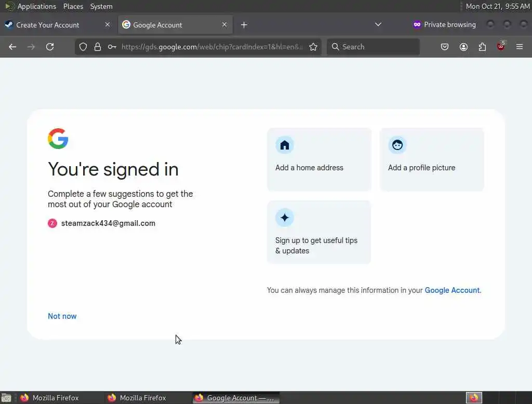Click the padlock site security icon
The height and width of the screenshot is (404, 532).
[x=98, y=47]
